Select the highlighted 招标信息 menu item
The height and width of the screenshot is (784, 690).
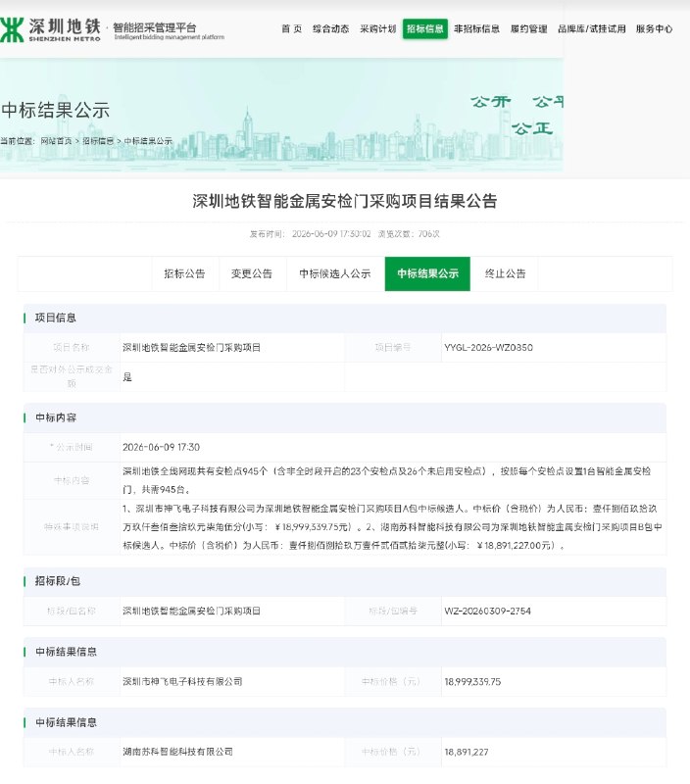[x=425, y=29]
